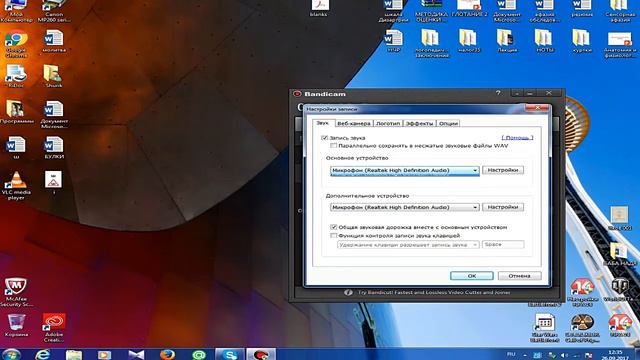Open the McAfee Security Scan shortcut
640x360 pixels.
point(16,292)
